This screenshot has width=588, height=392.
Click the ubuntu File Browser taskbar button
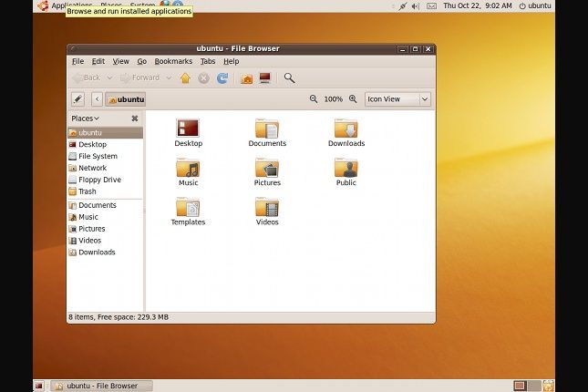[101, 386]
